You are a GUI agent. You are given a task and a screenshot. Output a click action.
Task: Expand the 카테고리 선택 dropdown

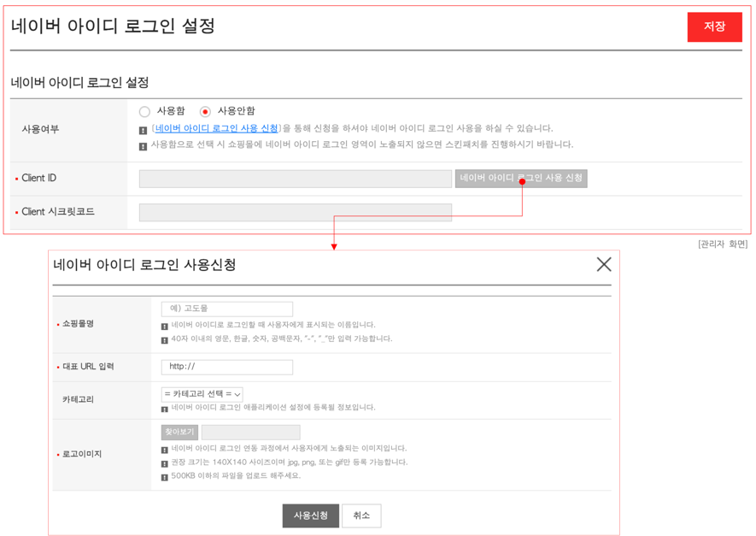(202, 394)
